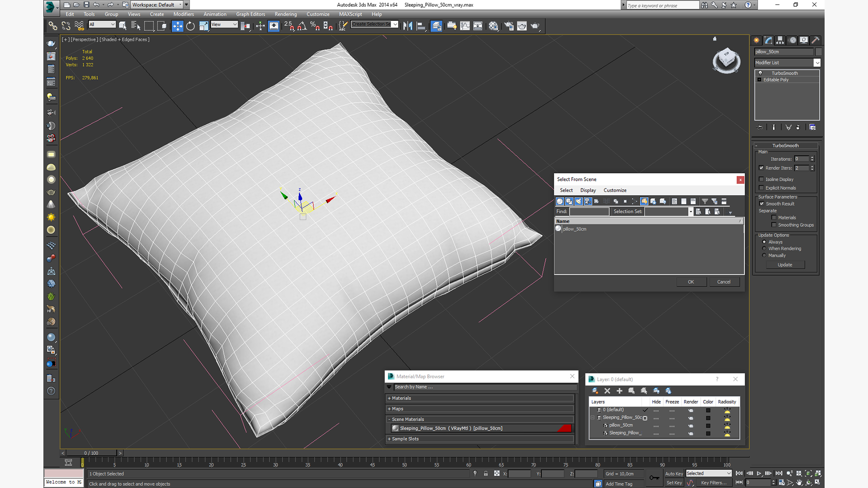Open the Rendering menu

[285, 14]
